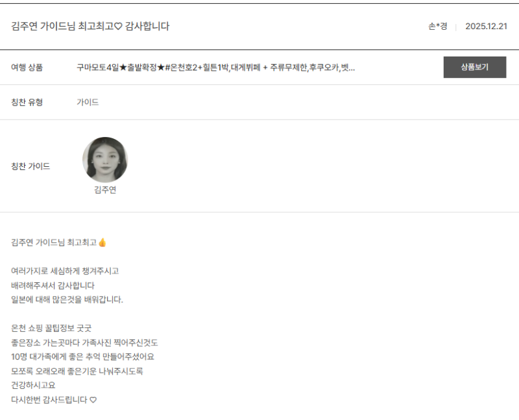Viewport: 519px width, 420px height.
Task: Click the 상품보기 button
Action: tap(474, 68)
